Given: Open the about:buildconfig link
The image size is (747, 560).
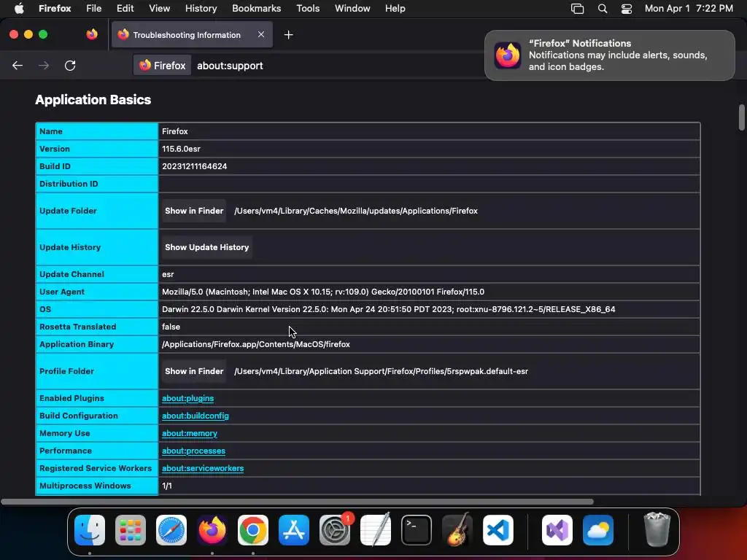Looking at the screenshot, I should [196, 416].
